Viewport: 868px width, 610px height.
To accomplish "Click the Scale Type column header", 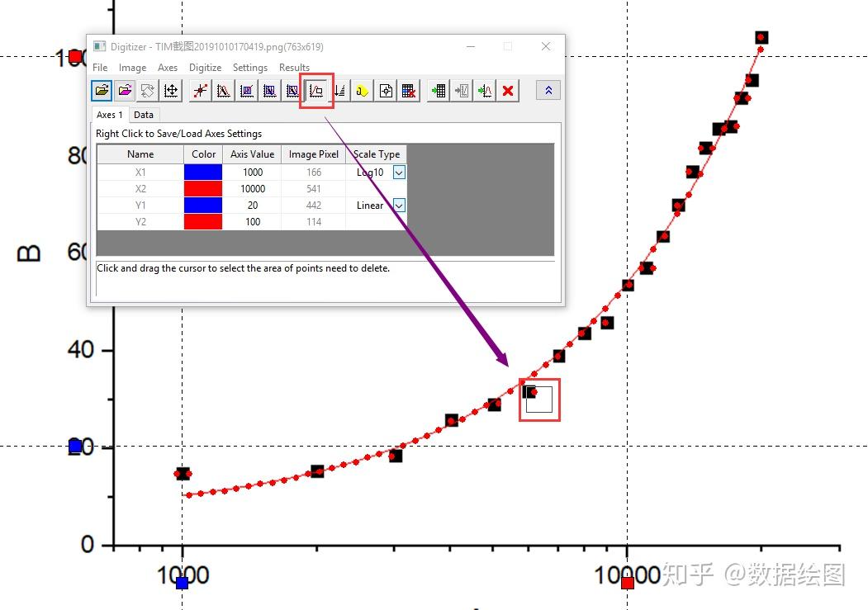I will [377, 154].
